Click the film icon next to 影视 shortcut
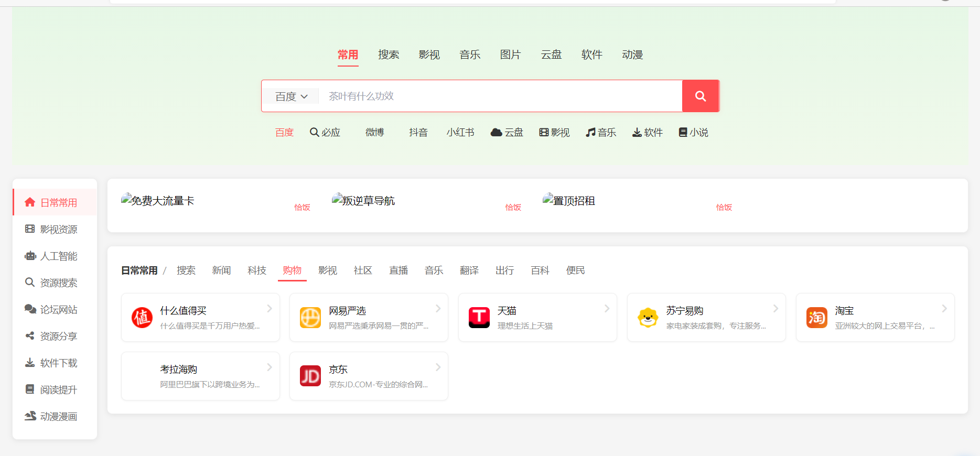The height and width of the screenshot is (456, 980). (x=544, y=133)
